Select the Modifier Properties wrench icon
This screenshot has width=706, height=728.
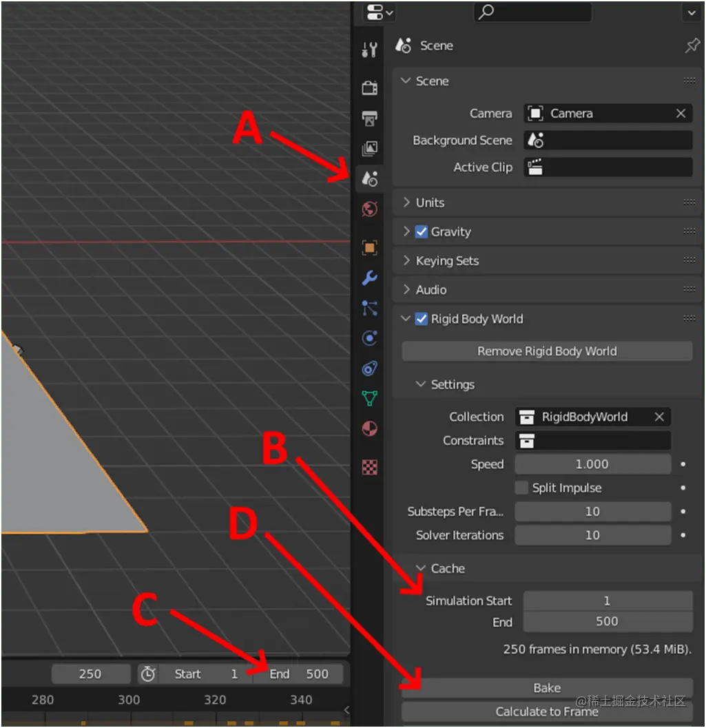(x=369, y=278)
